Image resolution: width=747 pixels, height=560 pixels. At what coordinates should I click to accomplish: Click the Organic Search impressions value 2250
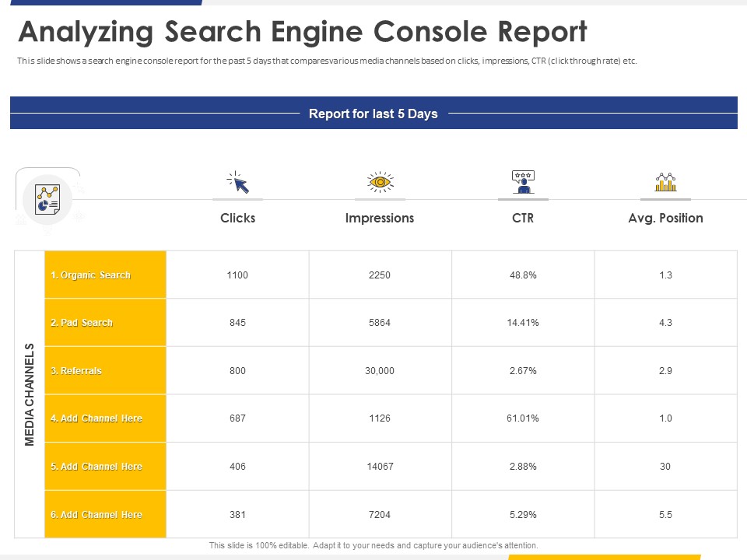coord(380,275)
